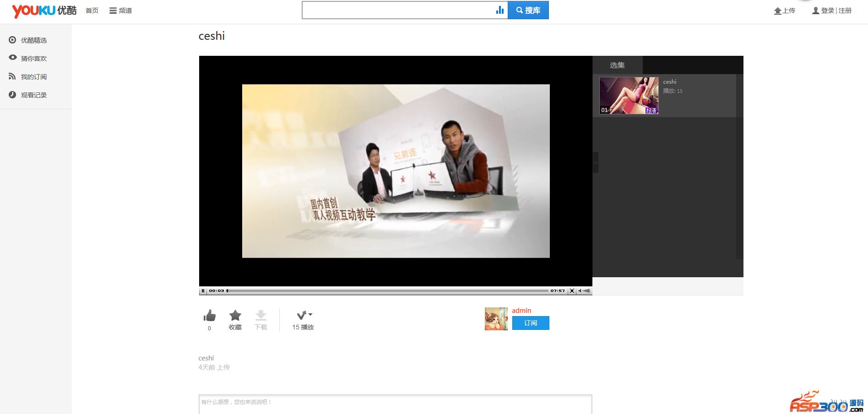The image size is (868, 414).
Task: Click the comment text box
Action: 396,404
